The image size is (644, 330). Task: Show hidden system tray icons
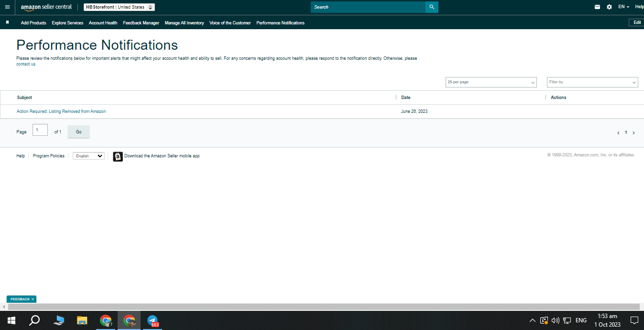[x=533, y=320]
